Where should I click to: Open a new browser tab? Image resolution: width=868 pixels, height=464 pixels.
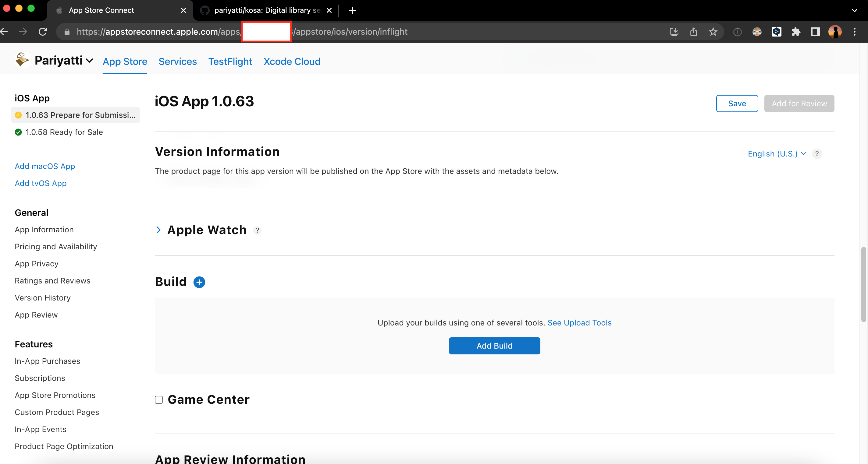pyautogui.click(x=352, y=10)
